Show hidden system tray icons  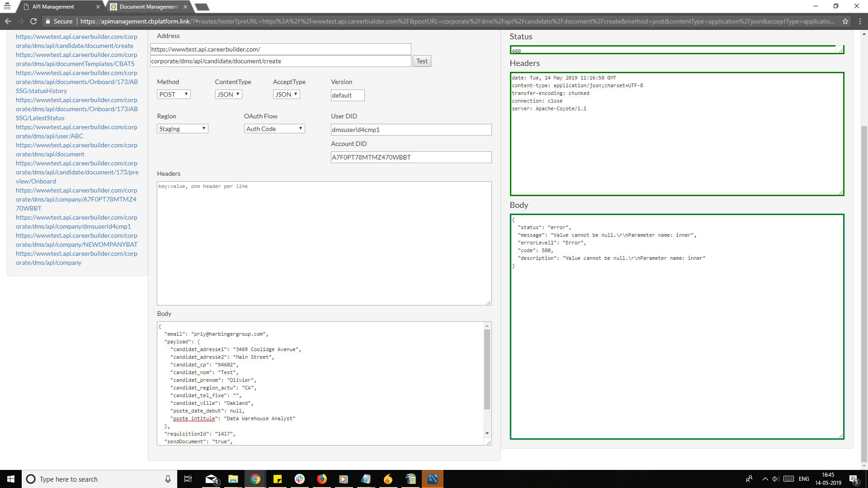(765, 479)
